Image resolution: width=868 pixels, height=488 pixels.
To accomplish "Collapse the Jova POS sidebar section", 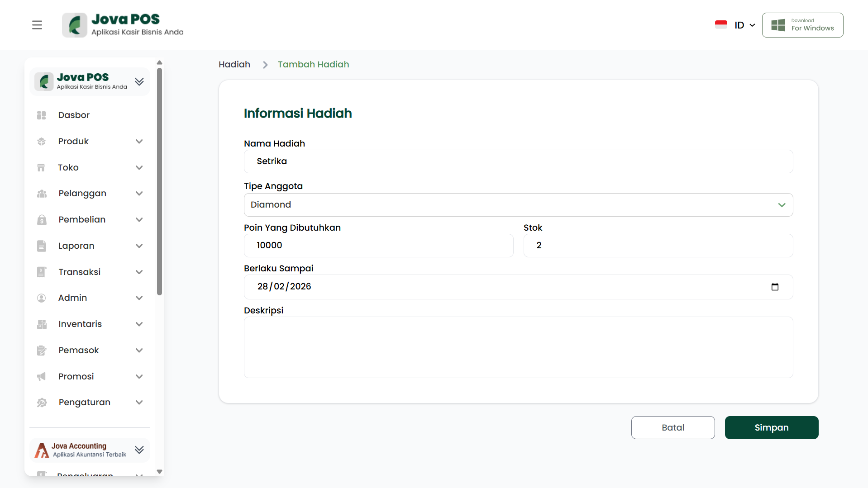I will tap(139, 81).
